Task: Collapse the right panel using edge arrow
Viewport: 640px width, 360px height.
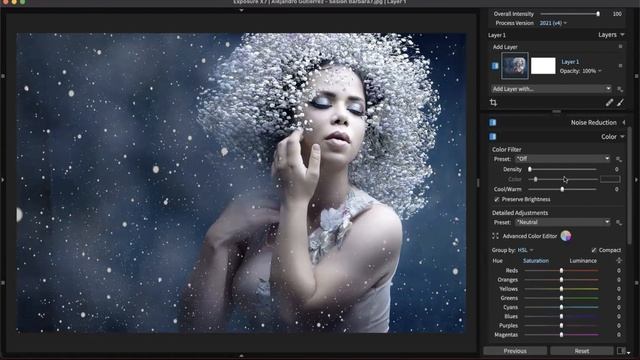Action: point(636,180)
